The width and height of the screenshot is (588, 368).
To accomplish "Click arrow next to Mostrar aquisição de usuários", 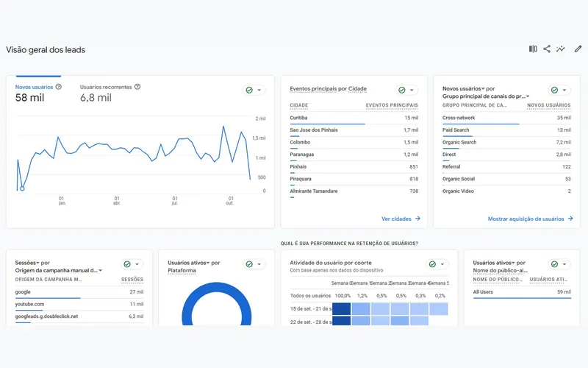I will click(x=570, y=219).
